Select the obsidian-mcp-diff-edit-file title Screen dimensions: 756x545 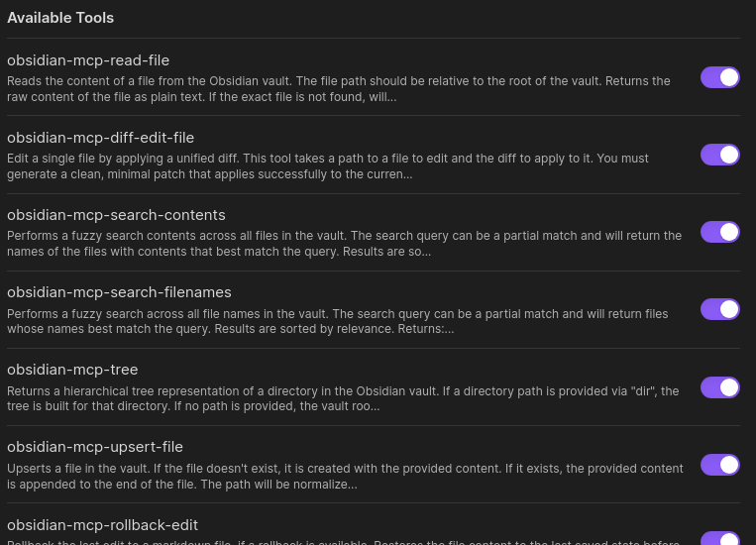click(100, 138)
